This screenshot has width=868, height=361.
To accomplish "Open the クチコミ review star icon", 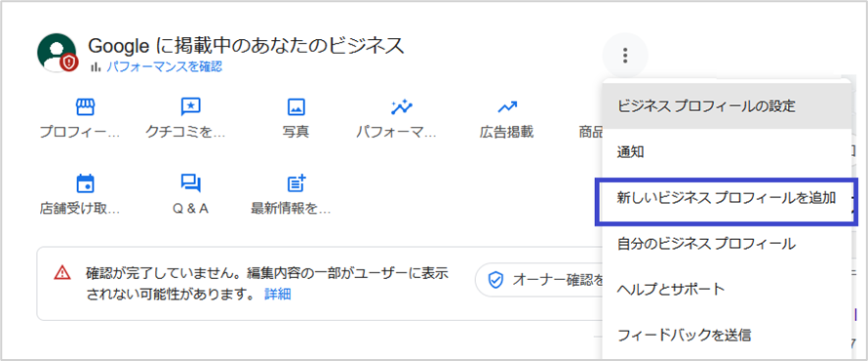I will click(190, 107).
